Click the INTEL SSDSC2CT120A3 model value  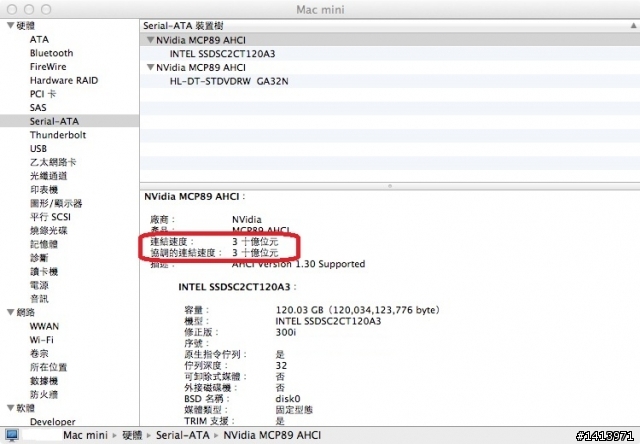click(328, 321)
